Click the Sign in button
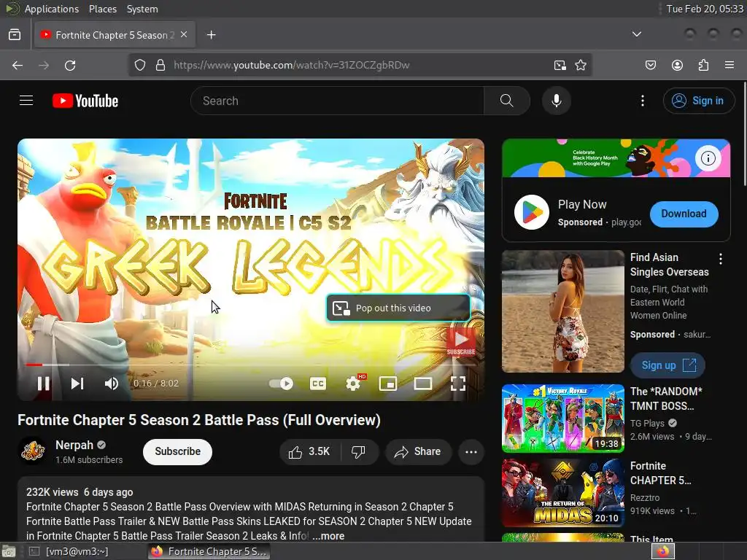 [698, 101]
